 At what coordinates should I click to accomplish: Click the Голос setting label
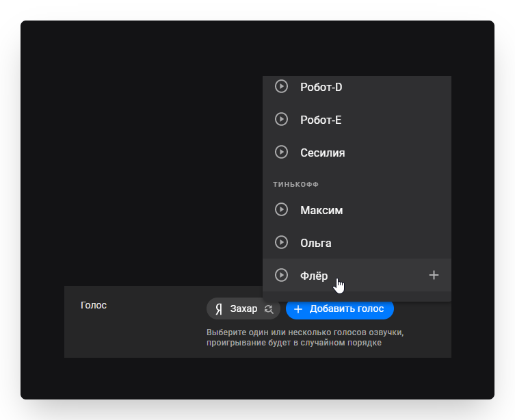coord(94,305)
